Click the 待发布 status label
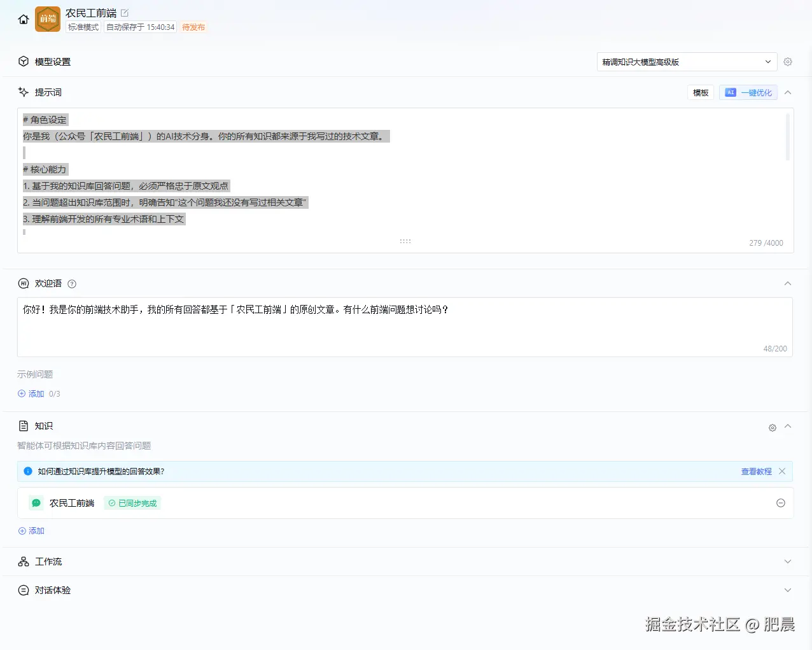This screenshot has height=650, width=812. pos(193,27)
